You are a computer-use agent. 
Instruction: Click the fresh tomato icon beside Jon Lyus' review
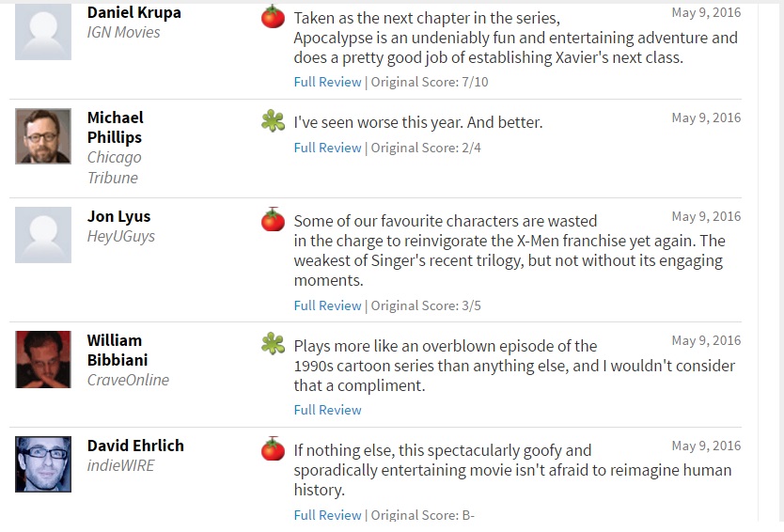coord(273,220)
